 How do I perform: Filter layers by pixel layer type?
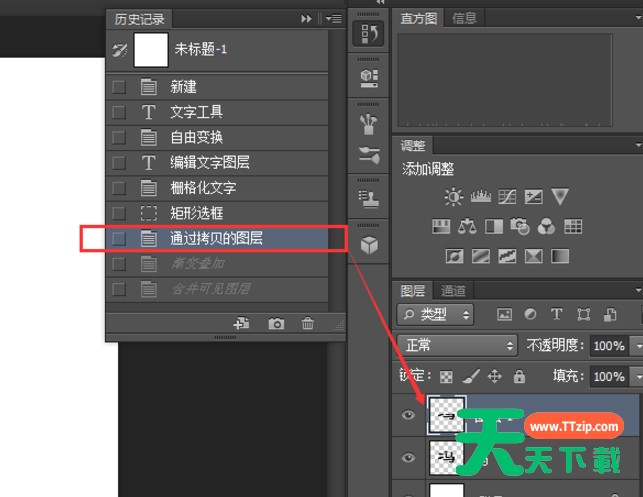pyautogui.click(x=504, y=315)
